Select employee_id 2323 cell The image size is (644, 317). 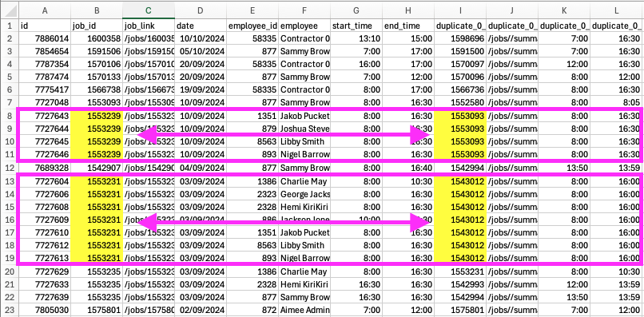tap(252, 194)
